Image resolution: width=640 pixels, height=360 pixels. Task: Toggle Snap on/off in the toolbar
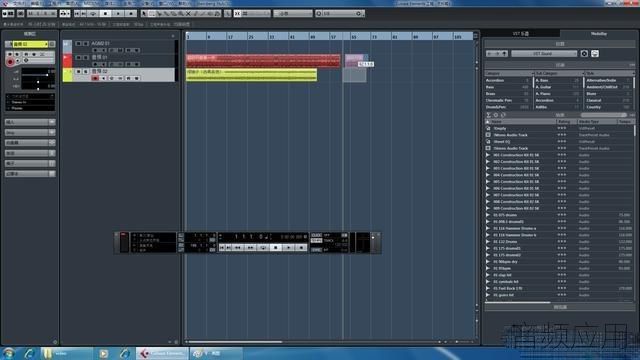click(x=237, y=13)
